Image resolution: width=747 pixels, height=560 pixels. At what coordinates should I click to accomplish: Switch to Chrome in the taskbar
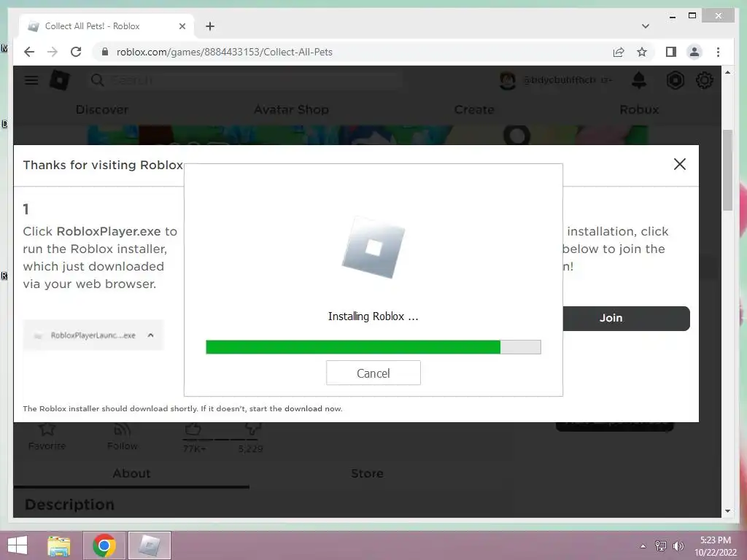pos(104,545)
